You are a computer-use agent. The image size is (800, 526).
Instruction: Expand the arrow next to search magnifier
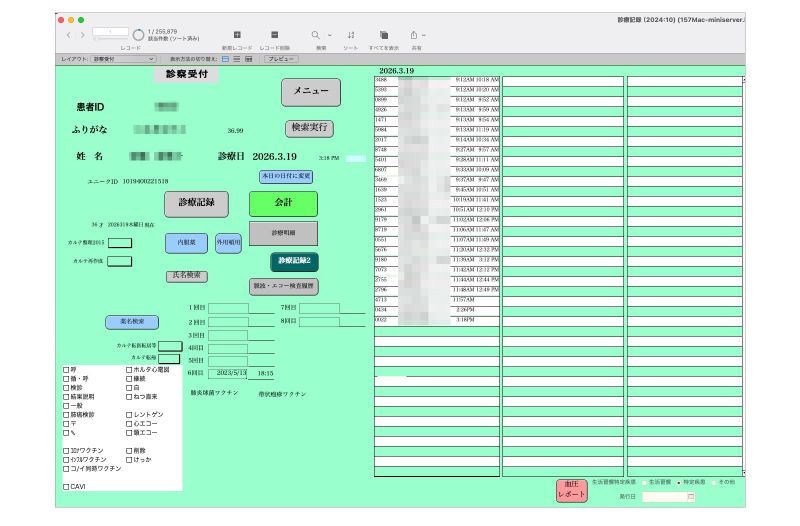pyautogui.click(x=329, y=35)
